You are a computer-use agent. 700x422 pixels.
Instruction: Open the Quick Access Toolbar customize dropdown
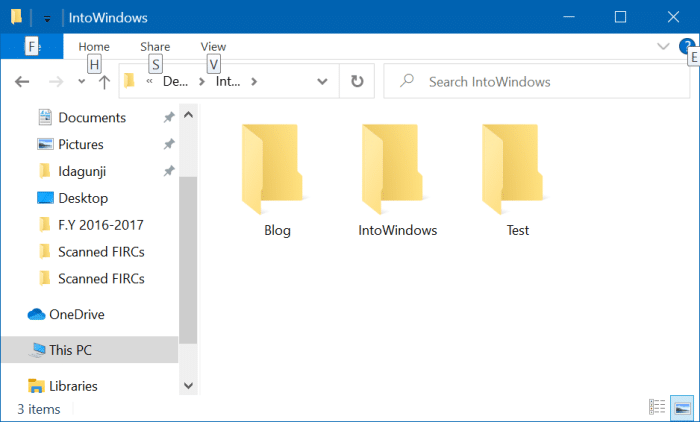pos(47,18)
